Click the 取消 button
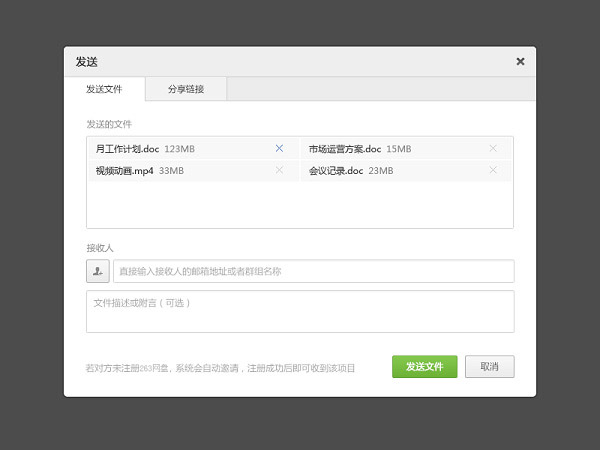Screen dimensions: 600x450 pos(490,366)
